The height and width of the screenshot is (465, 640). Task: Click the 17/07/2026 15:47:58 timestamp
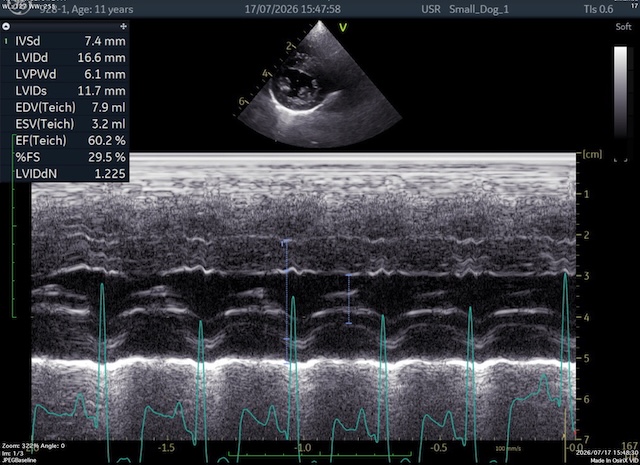[x=293, y=9]
